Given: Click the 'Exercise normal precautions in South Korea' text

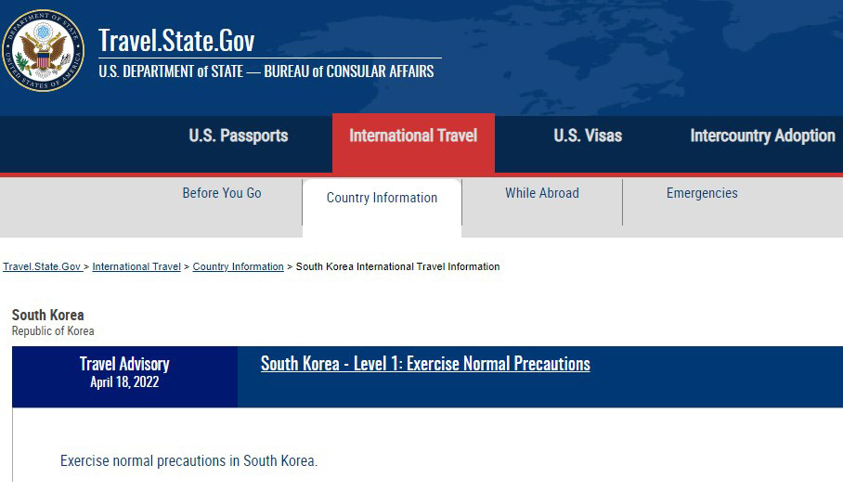Looking at the screenshot, I should [x=188, y=461].
